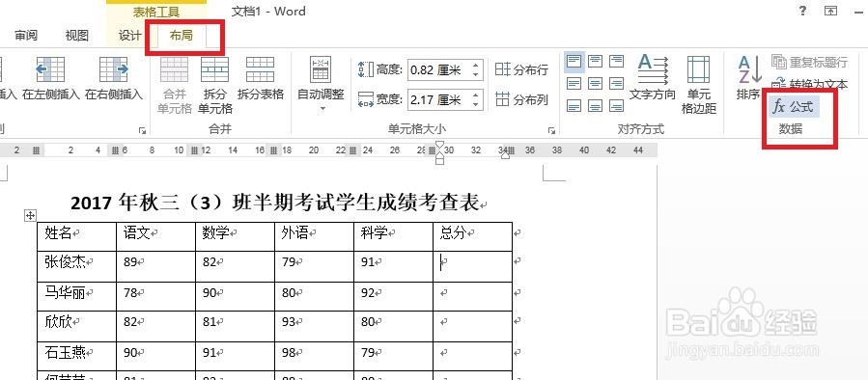Select Align Top Left alignment icon
The width and height of the screenshot is (868, 380).
(574, 62)
